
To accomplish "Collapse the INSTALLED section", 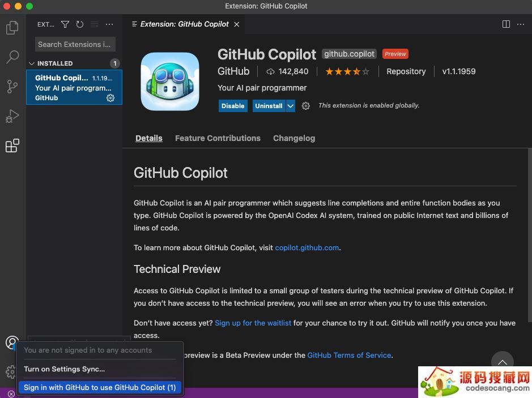I will 32,63.
